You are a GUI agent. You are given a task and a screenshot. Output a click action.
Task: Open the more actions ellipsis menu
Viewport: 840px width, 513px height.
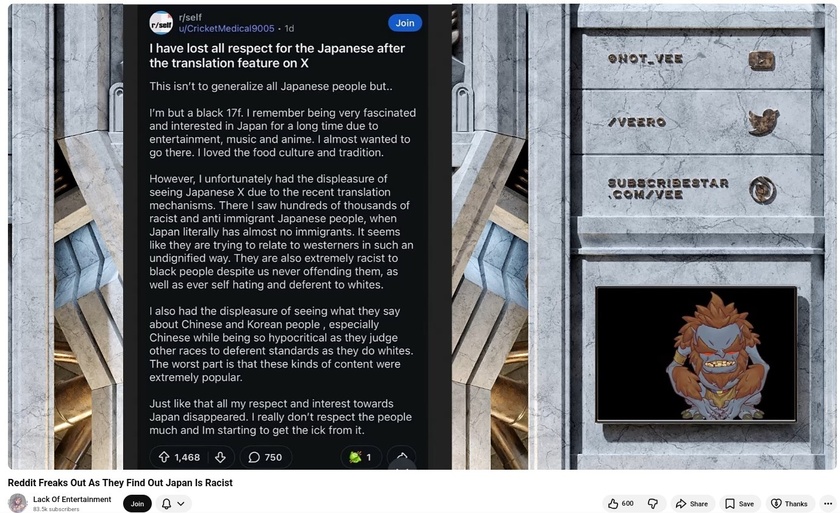click(x=828, y=503)
